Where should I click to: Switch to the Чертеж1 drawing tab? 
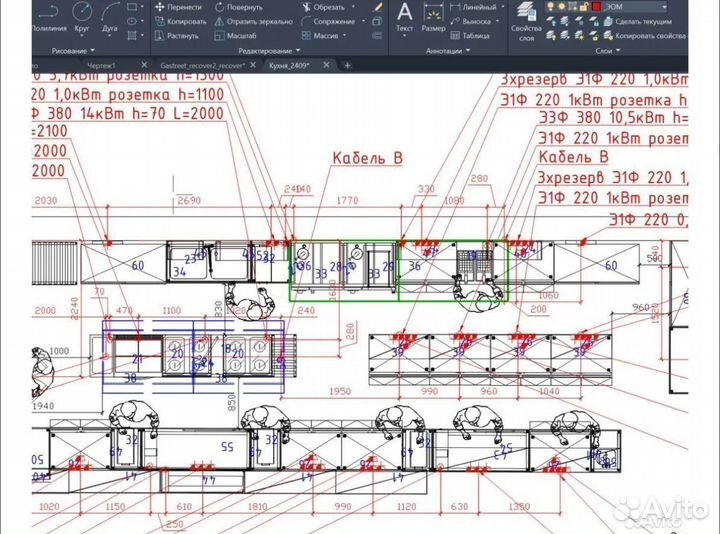point(101,65)
